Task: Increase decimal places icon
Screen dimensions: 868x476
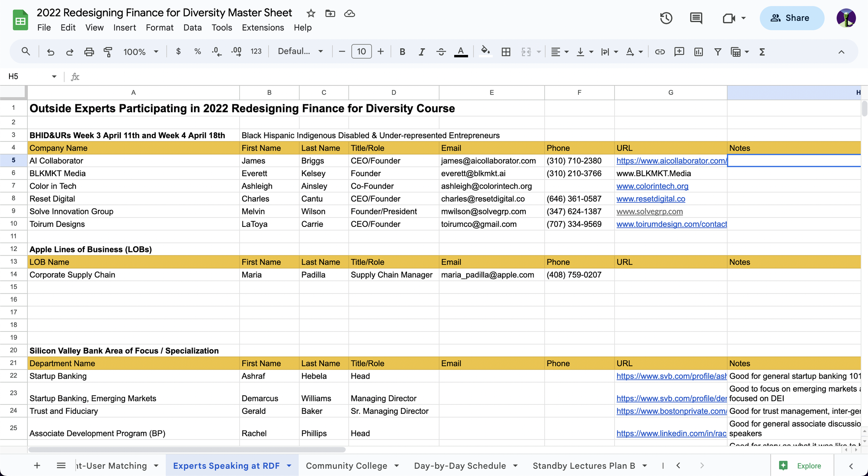Action: 236,52
